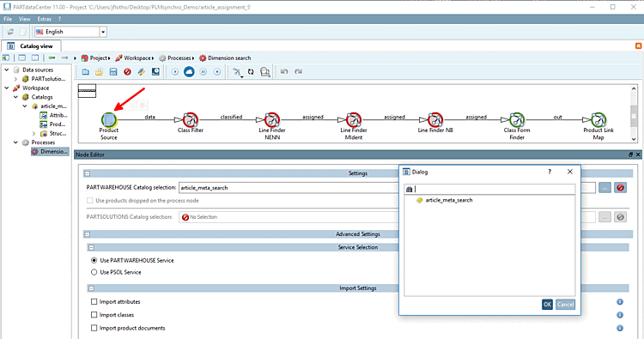Click the save process icon

(x=113, y=72)
